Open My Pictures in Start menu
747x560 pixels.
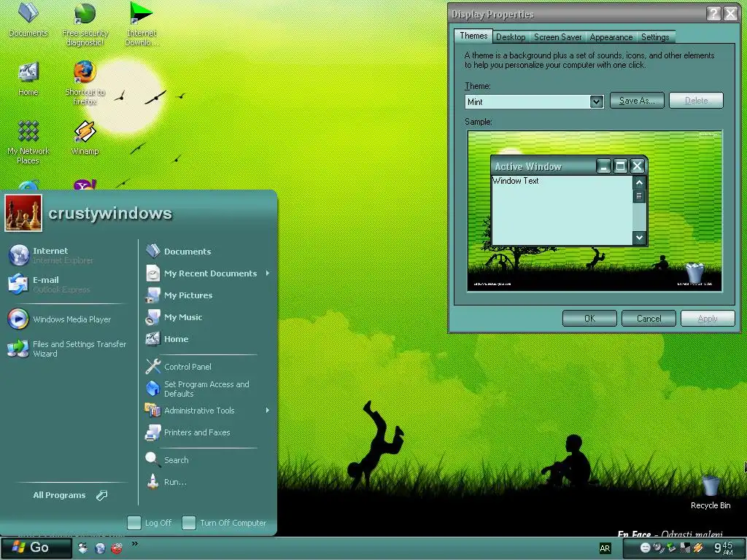(x=179, y=295)
